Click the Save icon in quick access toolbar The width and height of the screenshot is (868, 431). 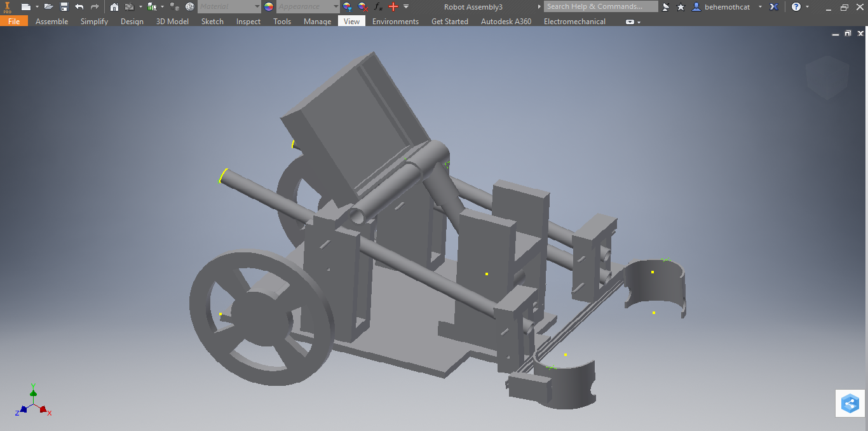[64, 6]
